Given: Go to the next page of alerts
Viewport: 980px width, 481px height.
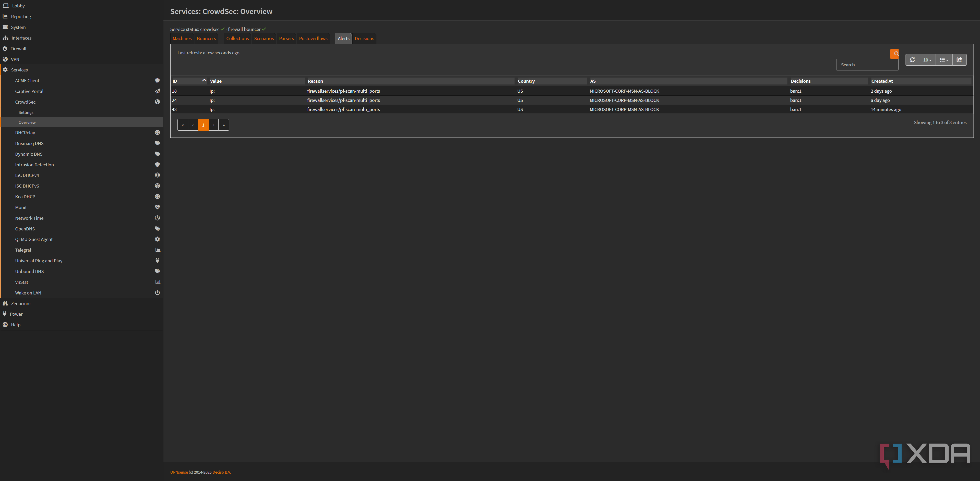Looking at the screenshot, I should click(213, 125).
